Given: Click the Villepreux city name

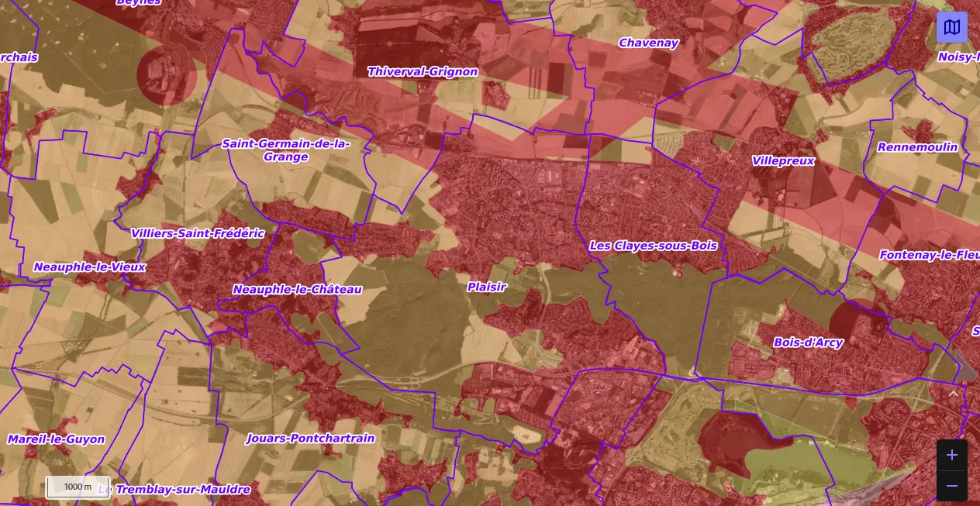Looking at the screenshot, I should [x=784, y=160].
